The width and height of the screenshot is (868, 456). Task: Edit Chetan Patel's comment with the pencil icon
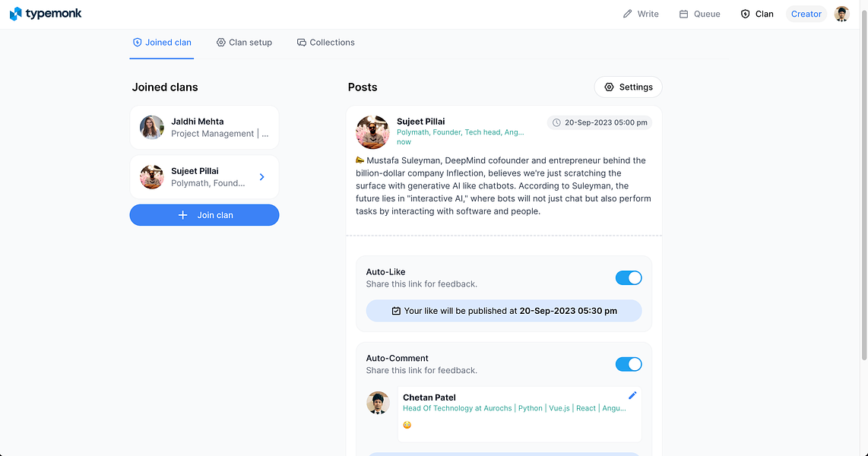[x=632, y=395]
